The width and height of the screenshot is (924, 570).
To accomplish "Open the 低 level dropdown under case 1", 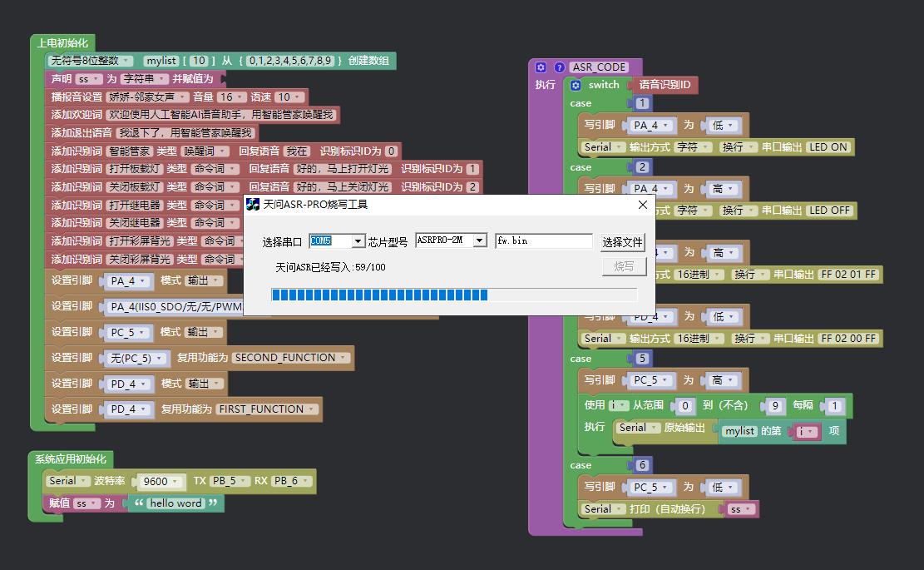I will click(x=723, y=126).
